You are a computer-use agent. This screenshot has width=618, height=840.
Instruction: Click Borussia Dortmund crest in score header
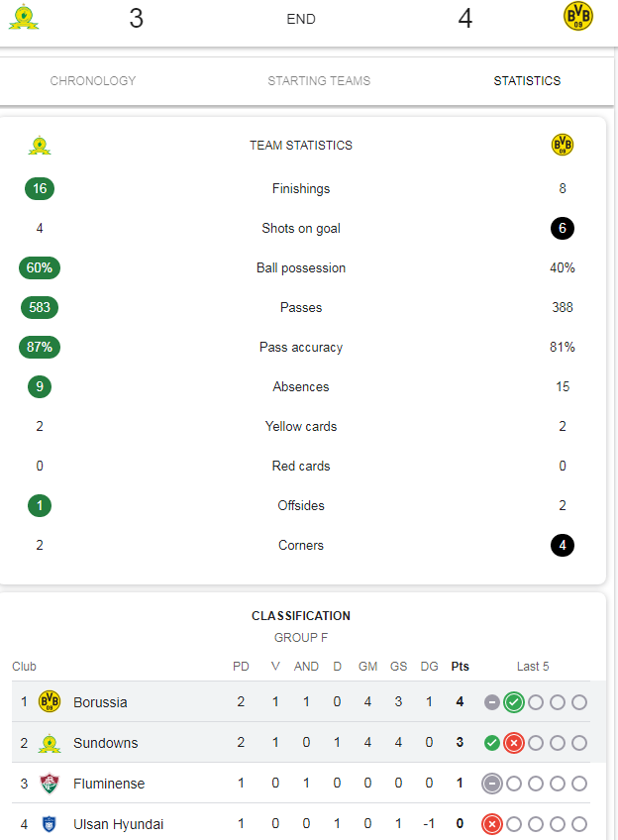click(578, 16)
